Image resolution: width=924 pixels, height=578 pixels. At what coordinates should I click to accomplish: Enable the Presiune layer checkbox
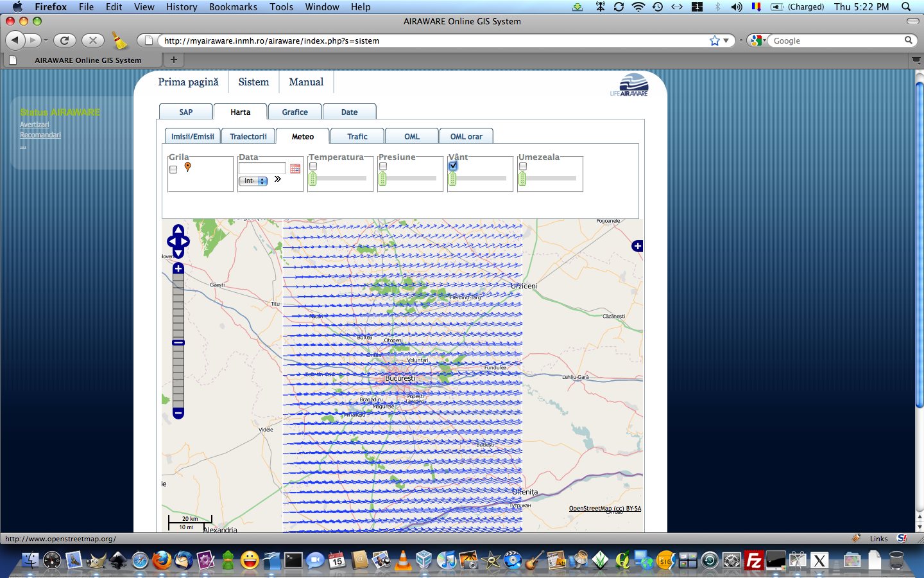coord(383,166)
